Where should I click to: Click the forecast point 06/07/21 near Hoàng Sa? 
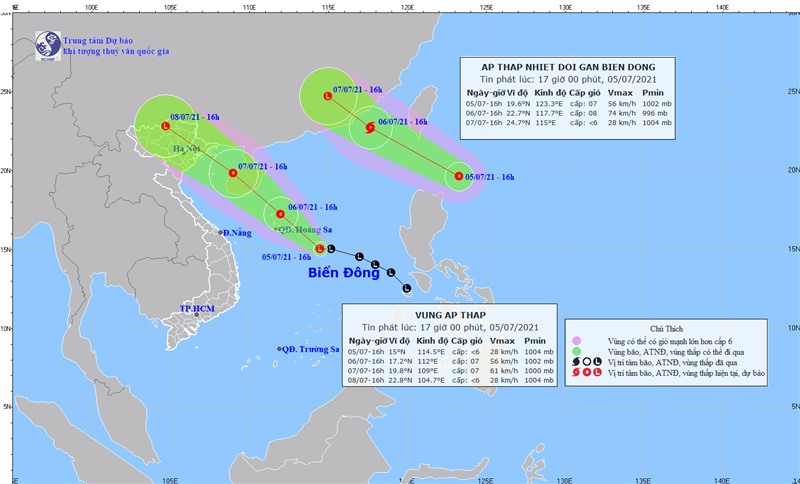(281, 213)
